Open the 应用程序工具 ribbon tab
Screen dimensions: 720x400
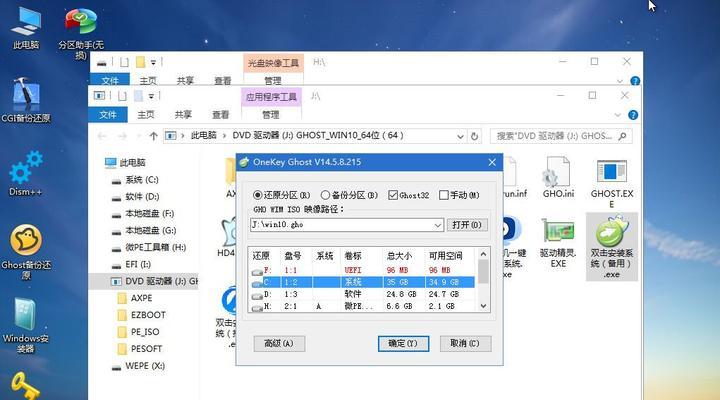[x=271, y=97]
